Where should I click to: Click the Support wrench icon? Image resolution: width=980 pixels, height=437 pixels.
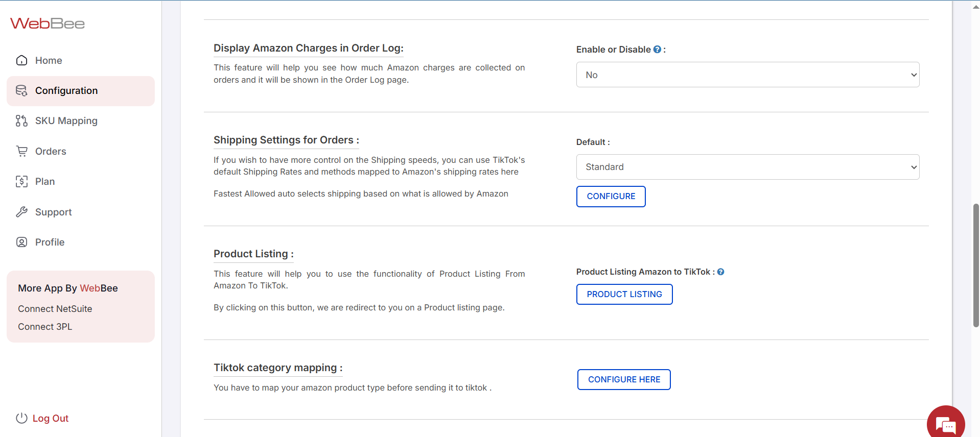point(21,212)
